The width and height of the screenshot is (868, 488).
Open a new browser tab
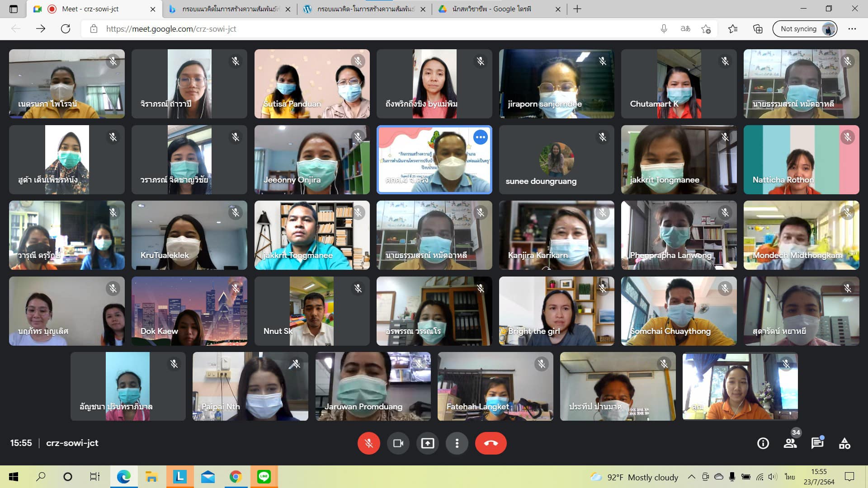pos(577,9)
